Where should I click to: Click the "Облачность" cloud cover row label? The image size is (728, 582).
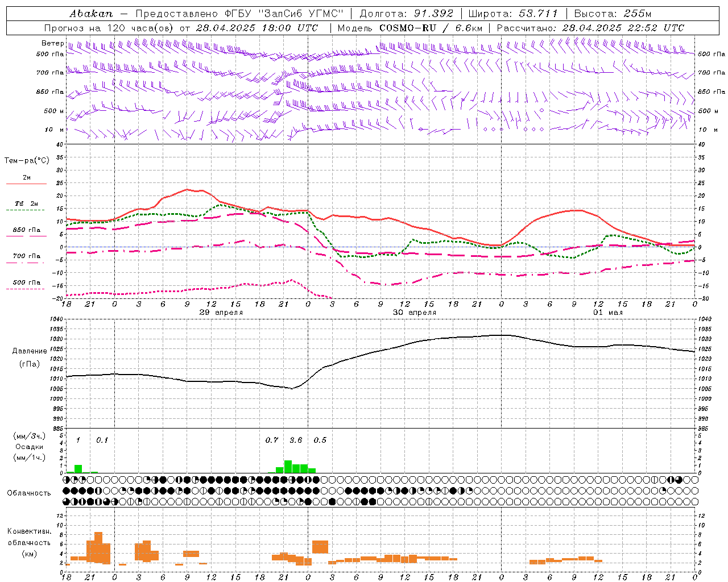pos(29,493)
